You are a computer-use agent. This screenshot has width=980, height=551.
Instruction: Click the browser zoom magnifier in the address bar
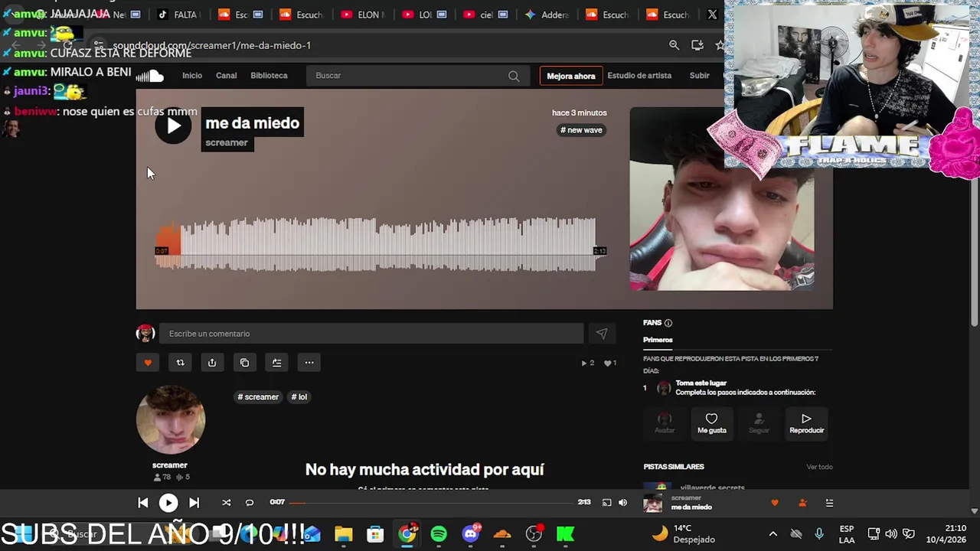coord(674,45)
